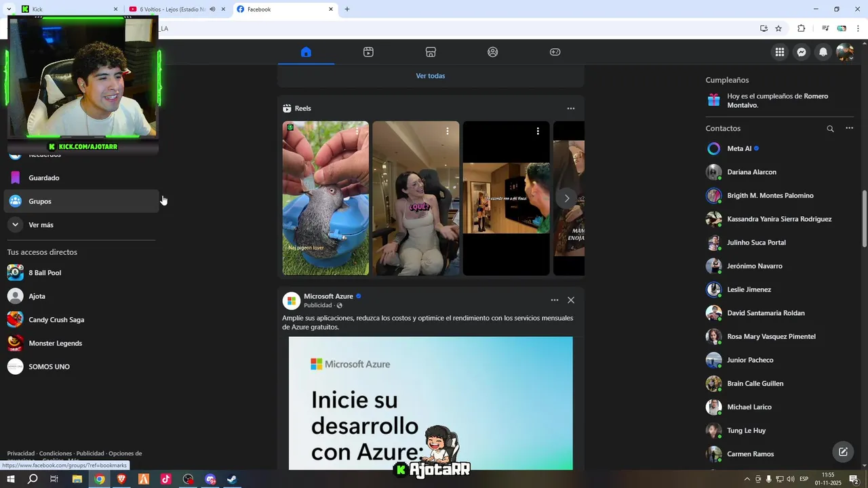Open chat with Junior Pacheco
Image resolution: width=868 pixels, height=488 pixels.
[x=780, y=360]
